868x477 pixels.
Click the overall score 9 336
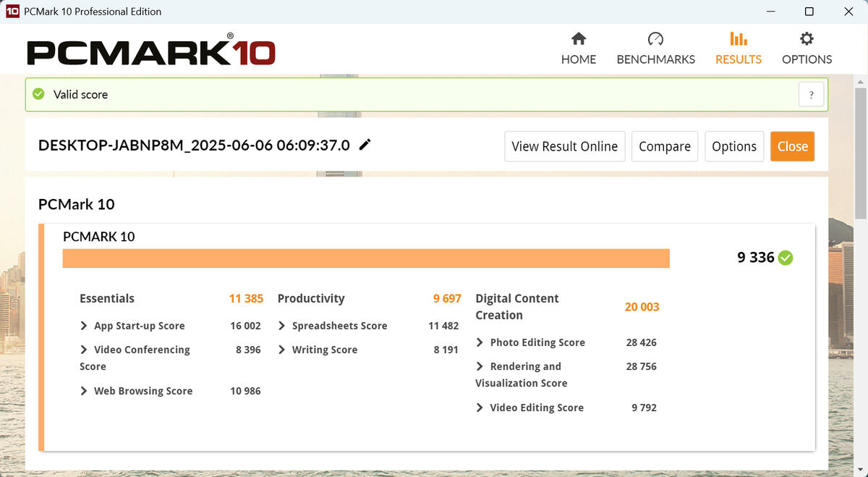click(756, 258)
